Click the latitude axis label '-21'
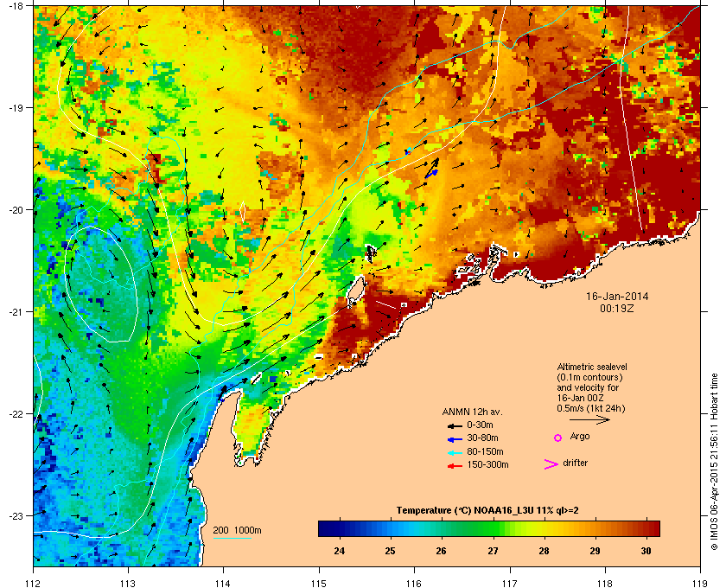Viewport: 726px width, 588px height. point(16,312)
